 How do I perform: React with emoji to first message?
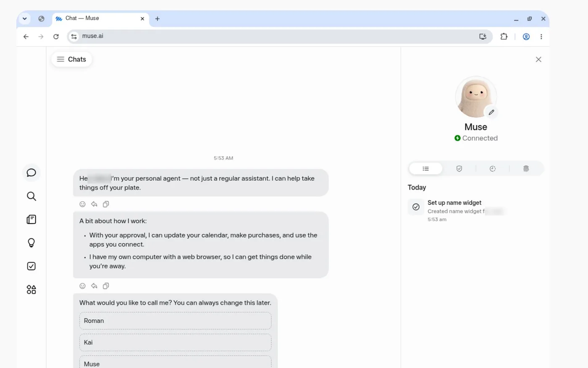point(82,204)
